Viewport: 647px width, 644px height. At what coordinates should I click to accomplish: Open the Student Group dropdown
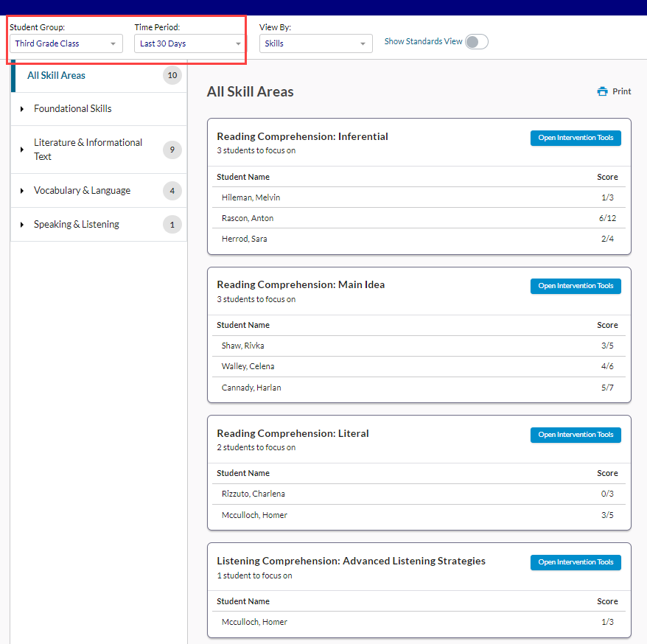pos(66,43)
